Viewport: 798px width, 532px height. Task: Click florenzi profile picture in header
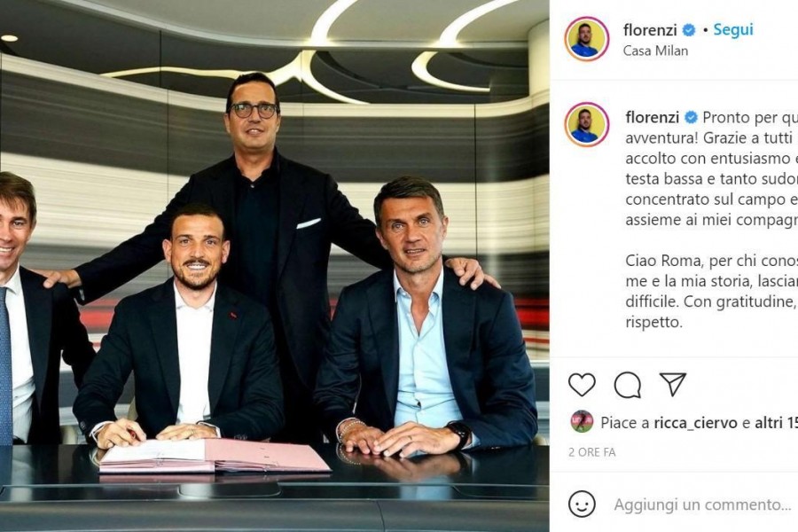coord(586,39)
